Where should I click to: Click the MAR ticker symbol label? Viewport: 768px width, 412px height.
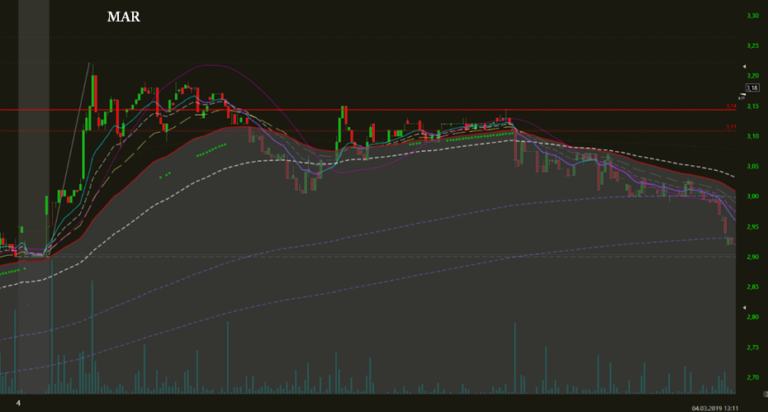tap(122, 18)
